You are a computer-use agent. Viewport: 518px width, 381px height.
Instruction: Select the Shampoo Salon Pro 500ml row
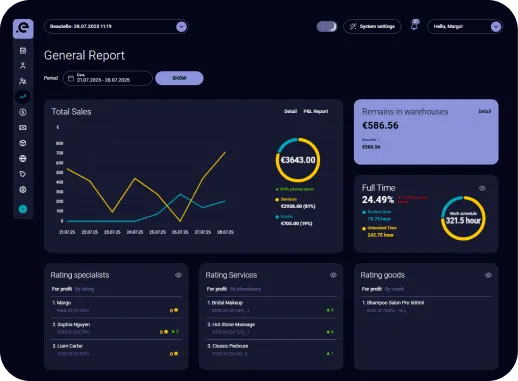426,307
